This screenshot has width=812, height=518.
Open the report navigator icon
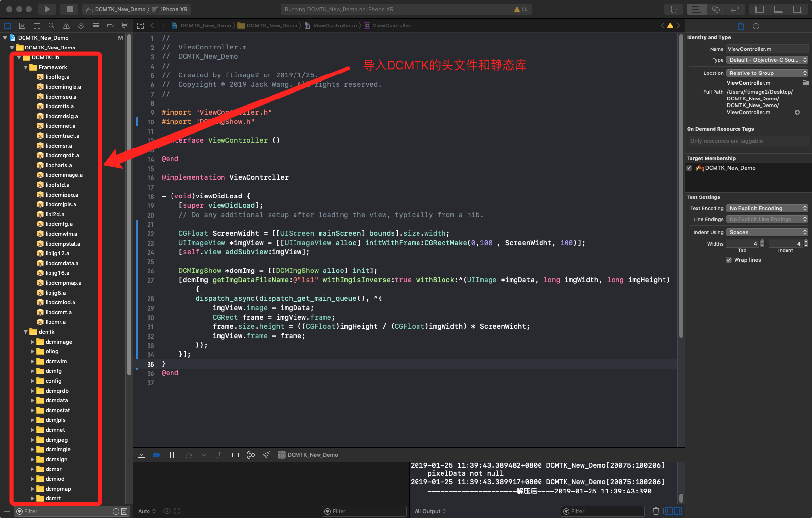point(125,25)
